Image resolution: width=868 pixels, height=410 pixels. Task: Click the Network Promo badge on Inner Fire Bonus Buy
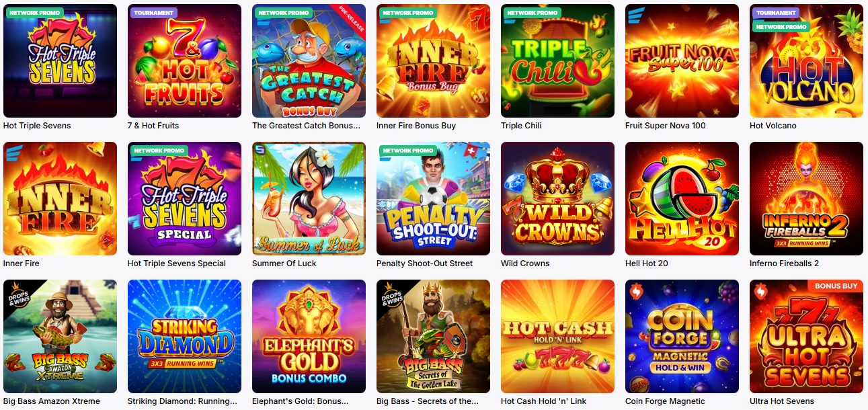(407, 13)
